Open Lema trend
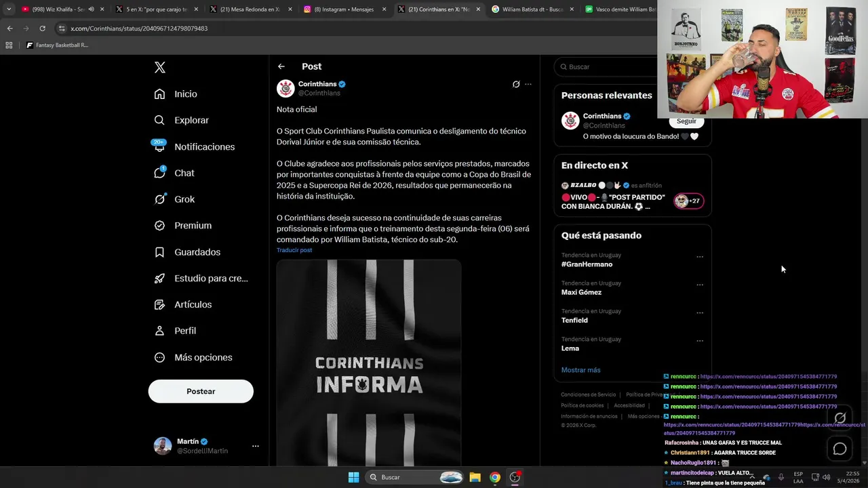868x488 pixels. point(570,348)
